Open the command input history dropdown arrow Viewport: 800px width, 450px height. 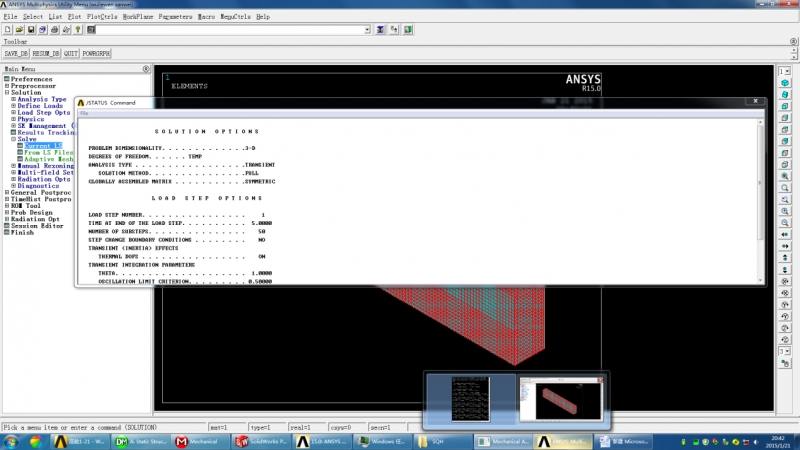click(x=367, y=30)
